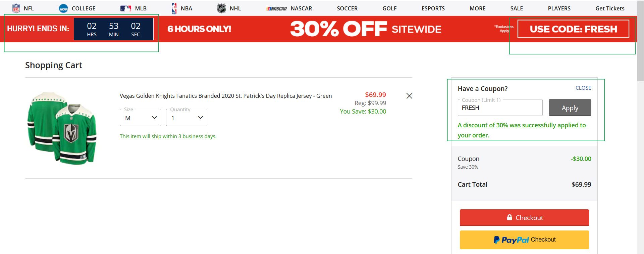Click the NCAA College logo icon
Screen dimensions: 644x254
pos(63,8)
